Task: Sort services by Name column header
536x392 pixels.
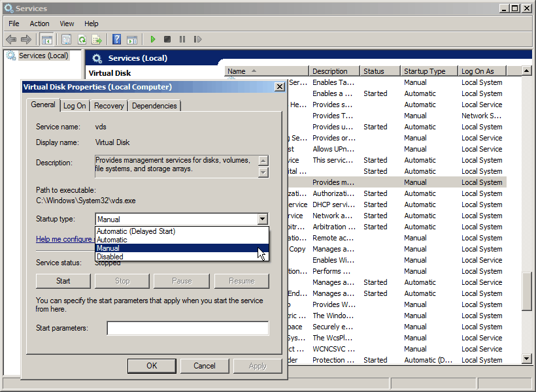Action: tap(267, 71)
